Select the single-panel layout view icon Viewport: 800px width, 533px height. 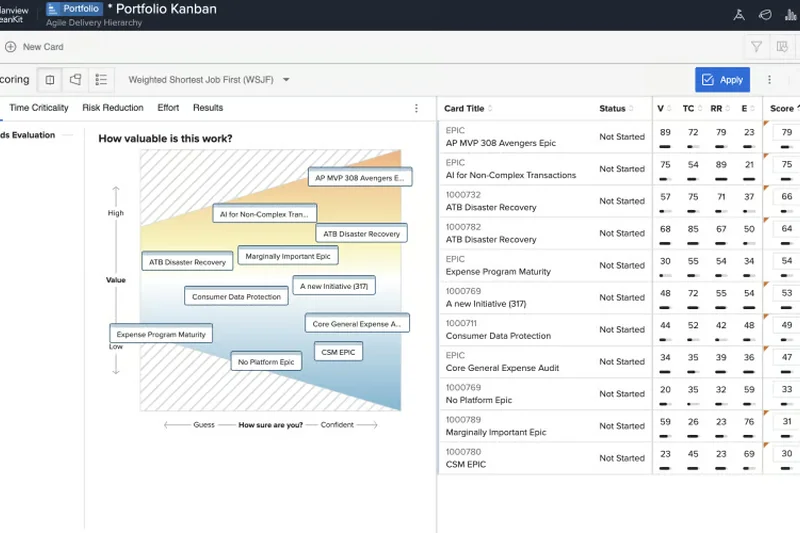(x=49, y=80)
